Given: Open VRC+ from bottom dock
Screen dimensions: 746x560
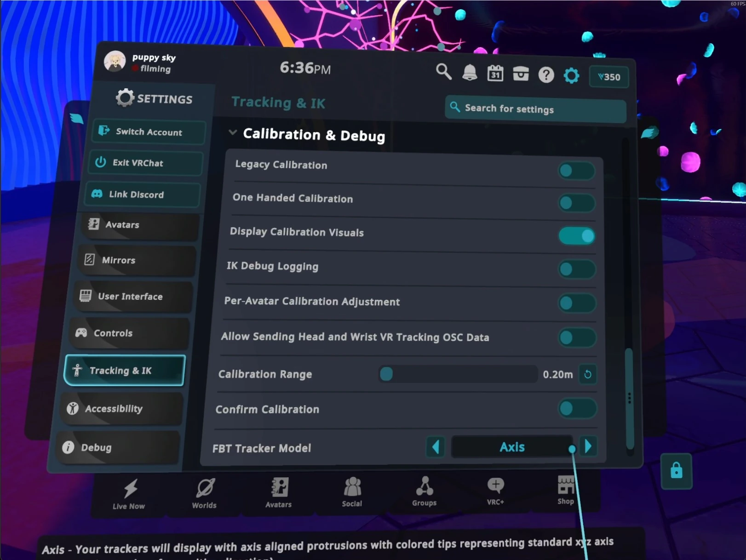Looking at the screenshot, I should pos(495,490).
